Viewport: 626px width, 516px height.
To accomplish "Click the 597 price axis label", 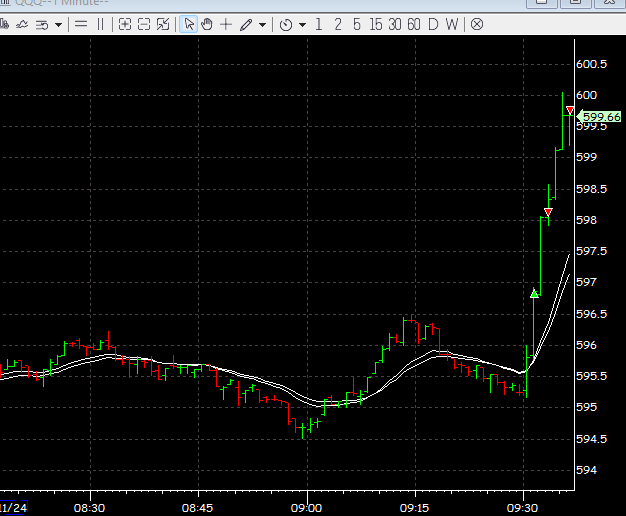I will point(586,282).
